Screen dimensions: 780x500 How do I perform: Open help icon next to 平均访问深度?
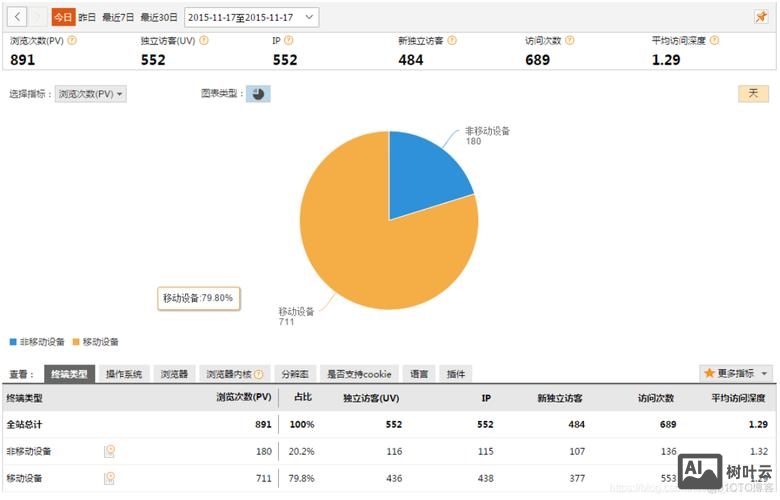714,40
